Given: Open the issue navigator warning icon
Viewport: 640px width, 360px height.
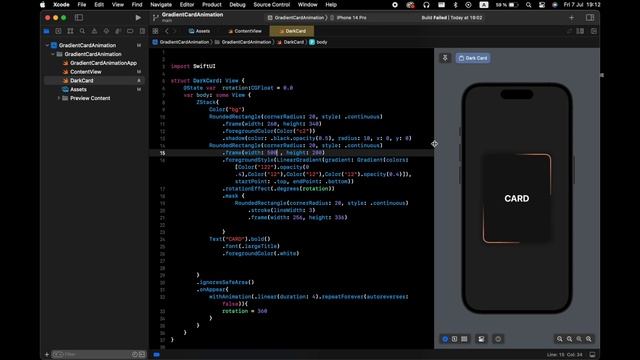Looking at the screenshot, I should coord(94,31).
